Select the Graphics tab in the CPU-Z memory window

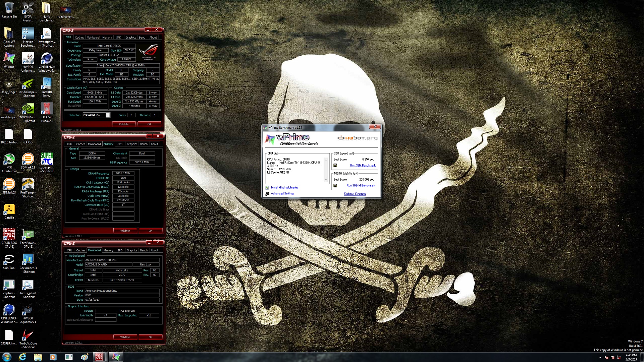tap(132, 144)
